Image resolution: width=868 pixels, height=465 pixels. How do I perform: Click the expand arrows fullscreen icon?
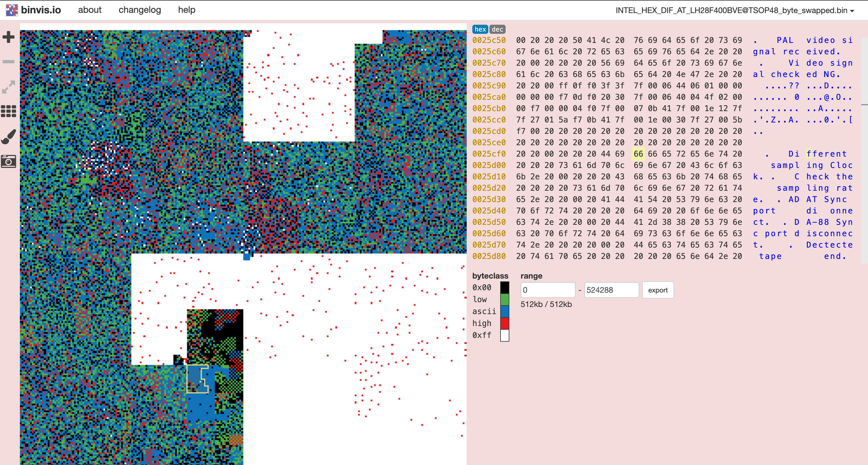[x=9, y=87]
